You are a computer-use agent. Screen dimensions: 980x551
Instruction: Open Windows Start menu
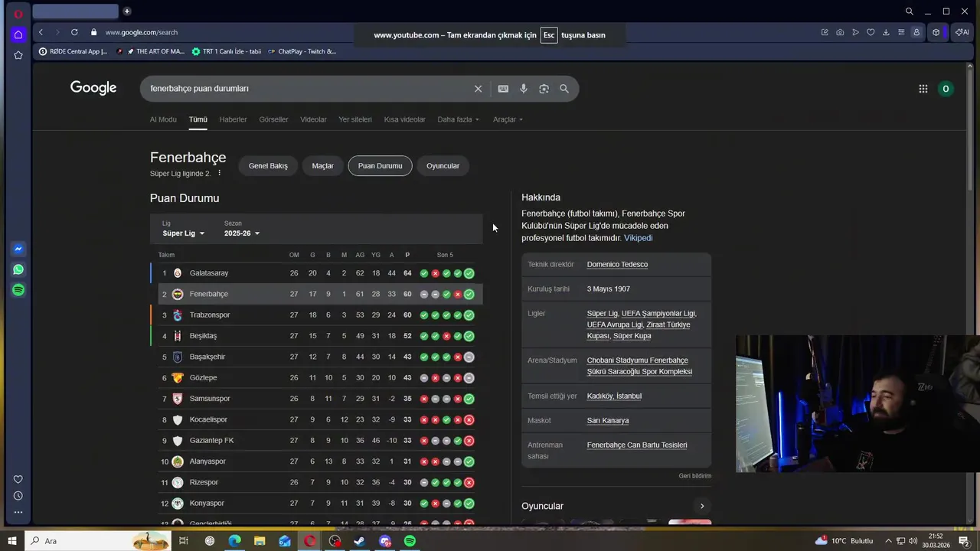(x=12, y=541)
